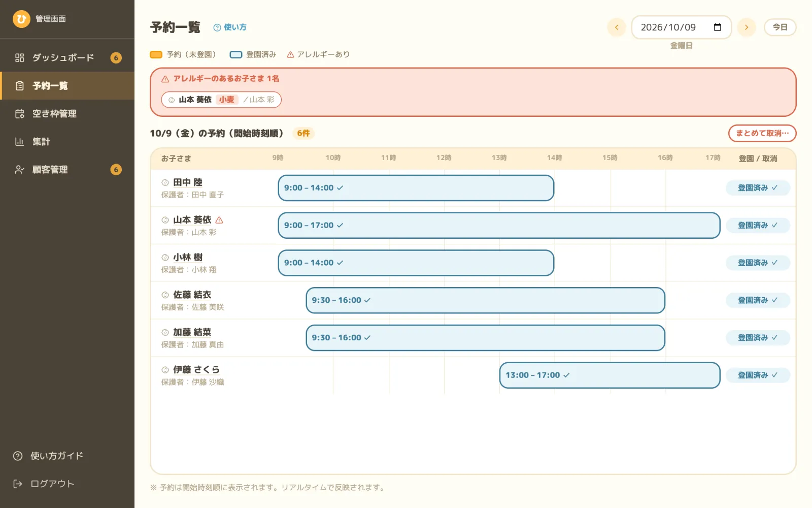812x508 pixels.
Task: Click the blue 登園済み legend swatch
Action: click(236, 54)
